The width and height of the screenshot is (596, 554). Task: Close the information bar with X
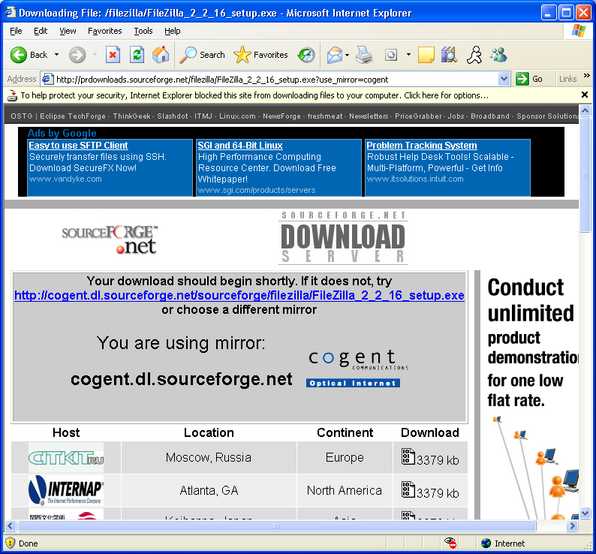point(585,95)
